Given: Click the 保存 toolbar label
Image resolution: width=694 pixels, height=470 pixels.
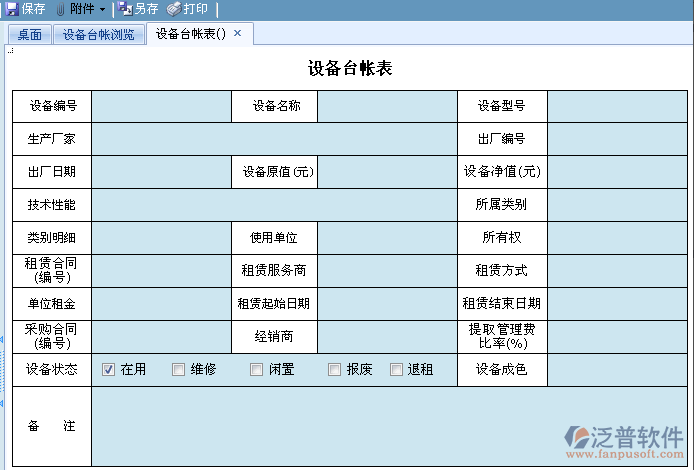Looking at the screenshot, I should click(34, 8).
